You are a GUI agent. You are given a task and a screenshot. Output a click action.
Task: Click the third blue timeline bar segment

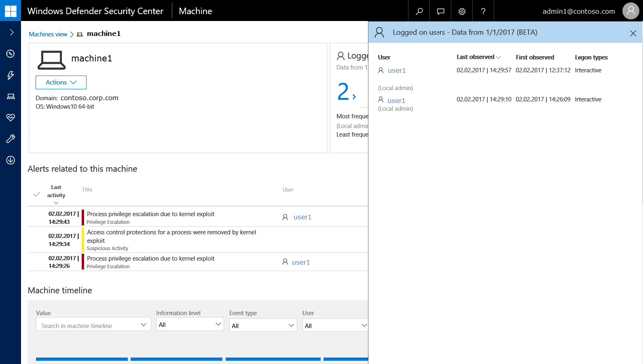pyautogui.click(x=273, y=359)
